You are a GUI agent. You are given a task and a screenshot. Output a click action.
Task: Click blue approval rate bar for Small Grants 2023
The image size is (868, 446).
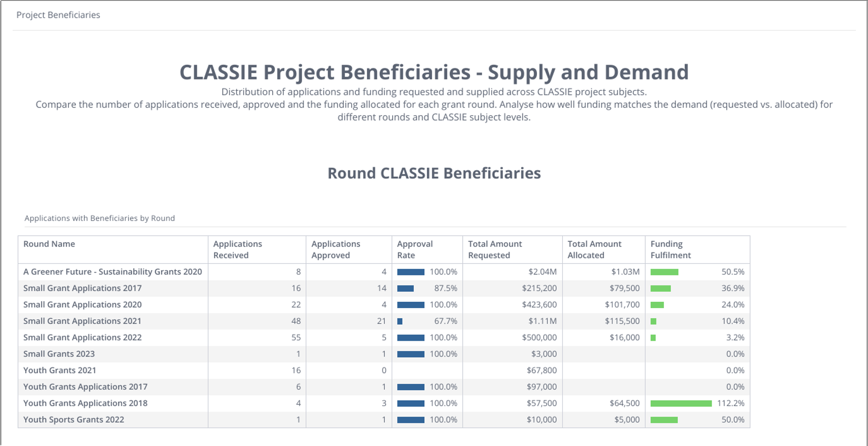pyautogui.click(x=411, y=354)
